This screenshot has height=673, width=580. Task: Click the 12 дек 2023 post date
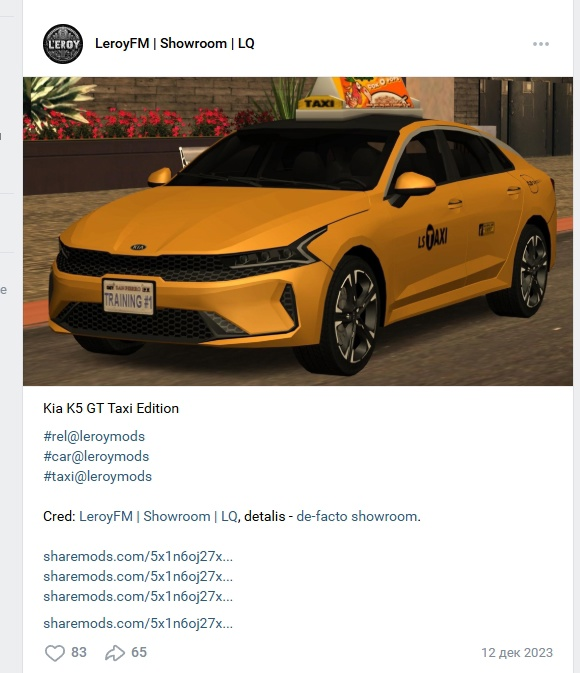click(x=517, y=653)
